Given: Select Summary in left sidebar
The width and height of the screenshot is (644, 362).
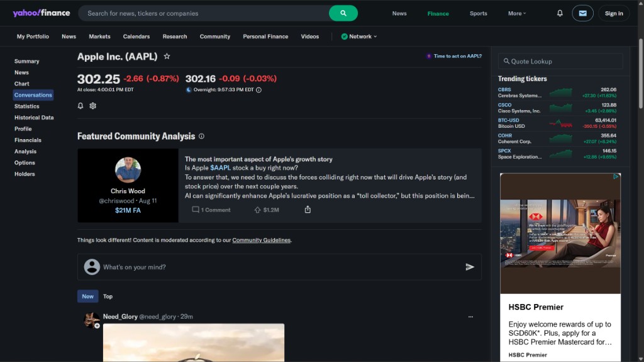Looking at the screenshot, I should coord(26,61).
